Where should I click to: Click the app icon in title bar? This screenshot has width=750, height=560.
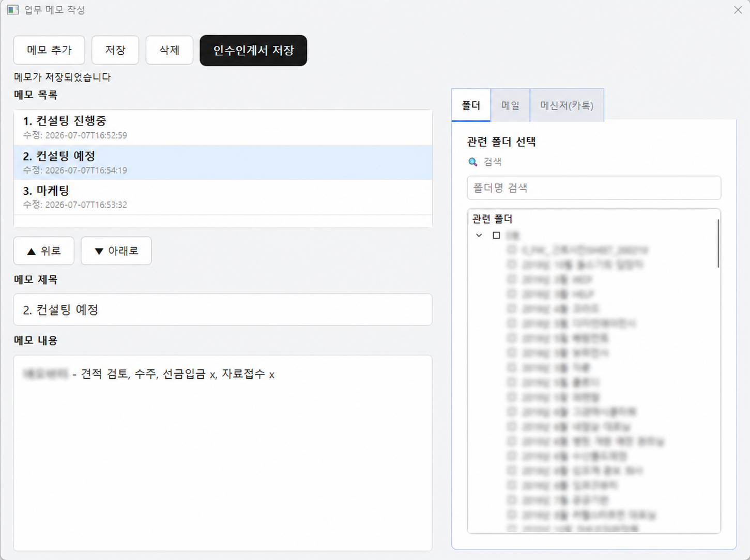(x=13, y=10)
